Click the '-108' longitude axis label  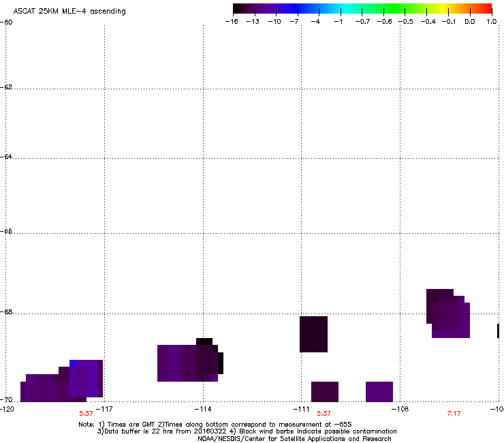click(x=400, y=409)
